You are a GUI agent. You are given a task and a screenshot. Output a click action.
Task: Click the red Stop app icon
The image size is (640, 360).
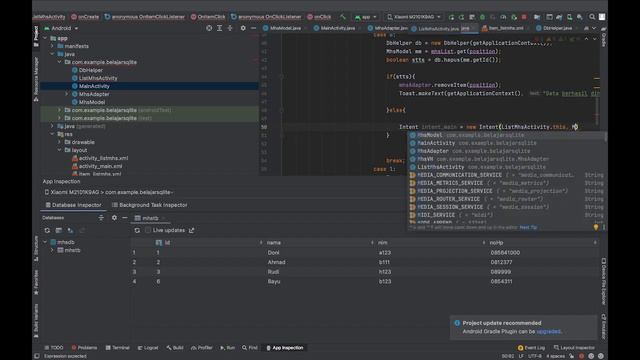(524, 17)
